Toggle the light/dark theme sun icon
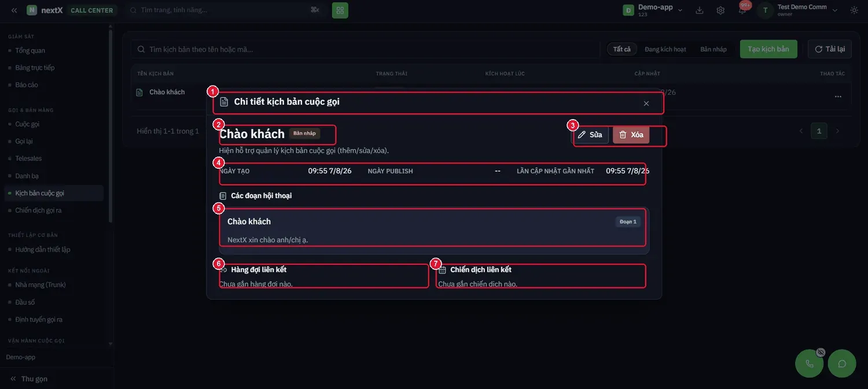868x389 pixels. pos(854,10)
